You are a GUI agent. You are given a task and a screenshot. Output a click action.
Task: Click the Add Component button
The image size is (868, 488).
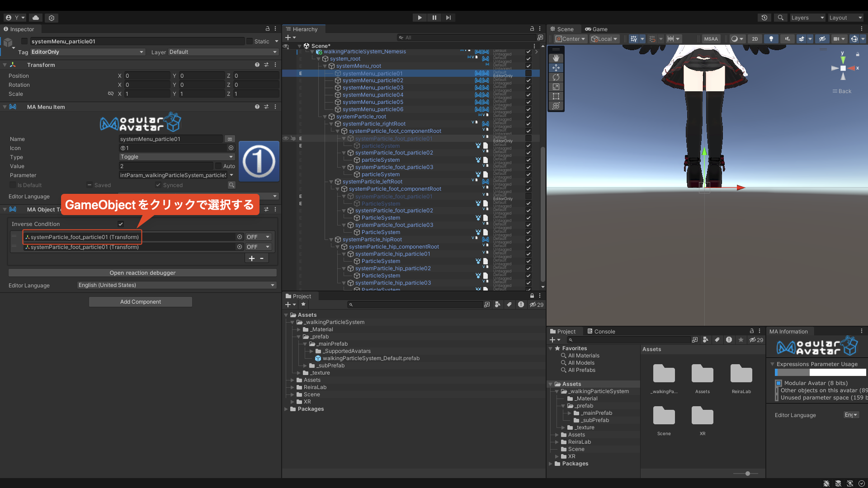click(x=141, y=302)
